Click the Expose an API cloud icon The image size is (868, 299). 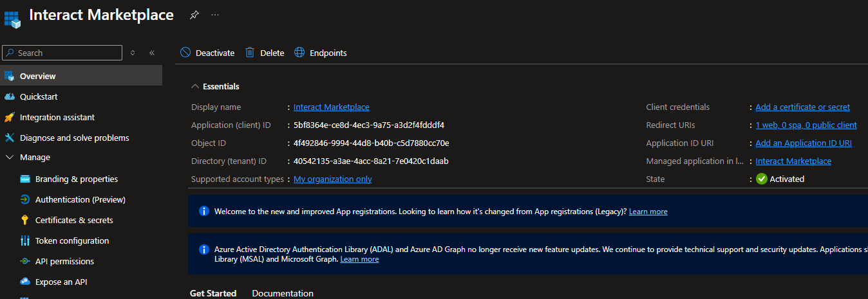pos(25,282)
